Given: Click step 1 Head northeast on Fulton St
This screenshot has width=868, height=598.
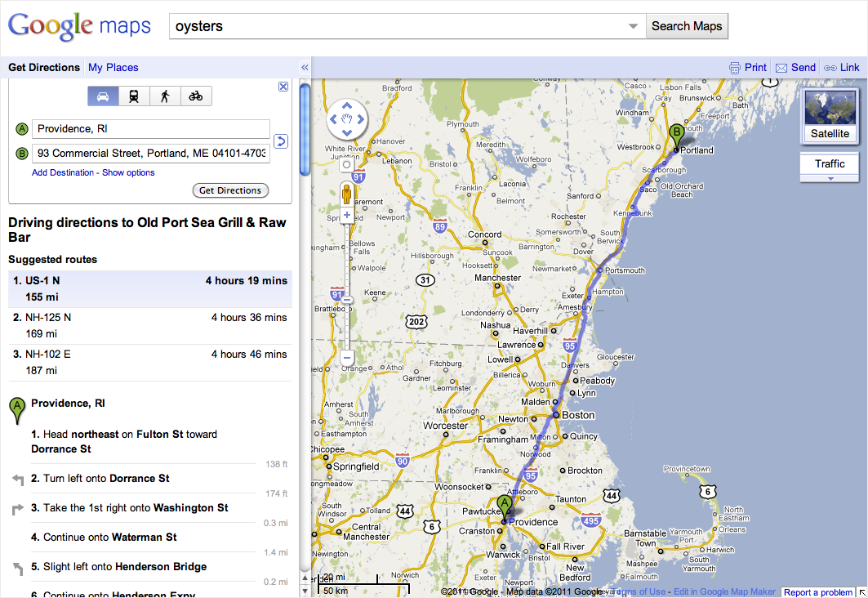Looking at the screenshot, I should 124,442.
